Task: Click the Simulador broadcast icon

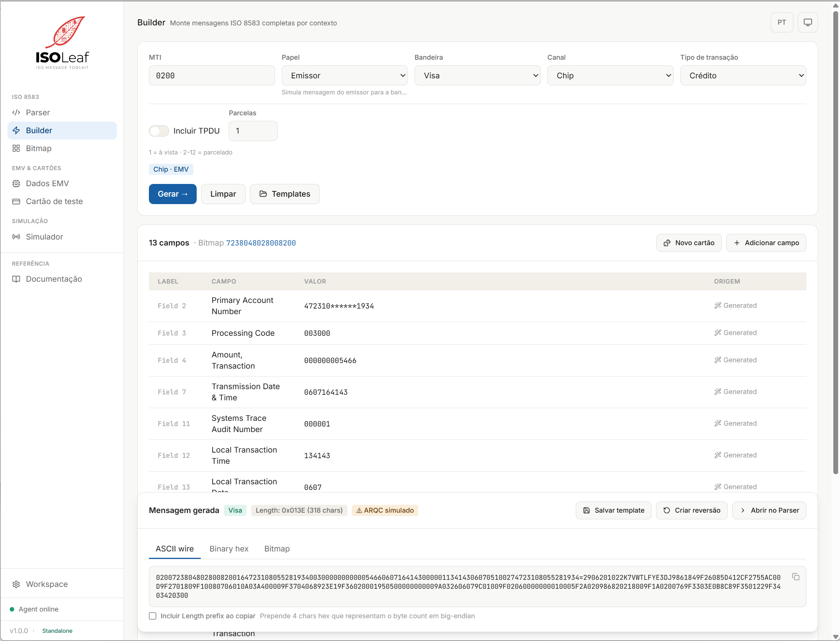Action: tap(16, 237)
